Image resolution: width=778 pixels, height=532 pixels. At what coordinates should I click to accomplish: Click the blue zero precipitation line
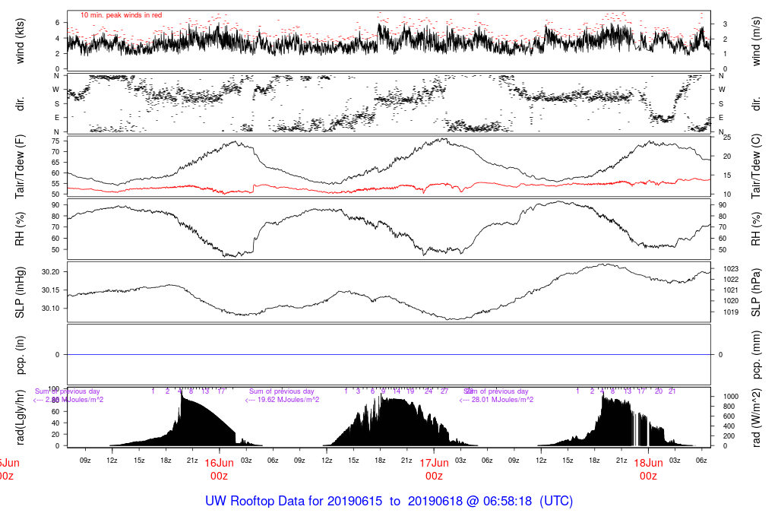click(389, 354)
